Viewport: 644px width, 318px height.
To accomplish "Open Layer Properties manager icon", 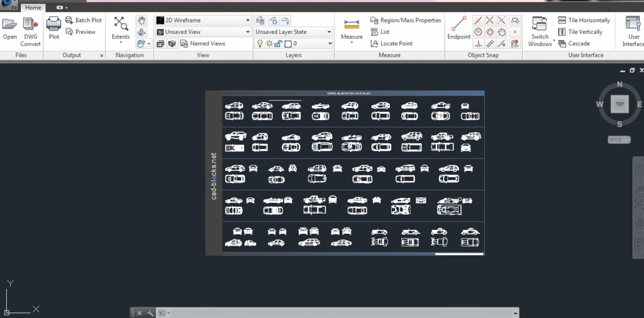I will coord(260,21).
